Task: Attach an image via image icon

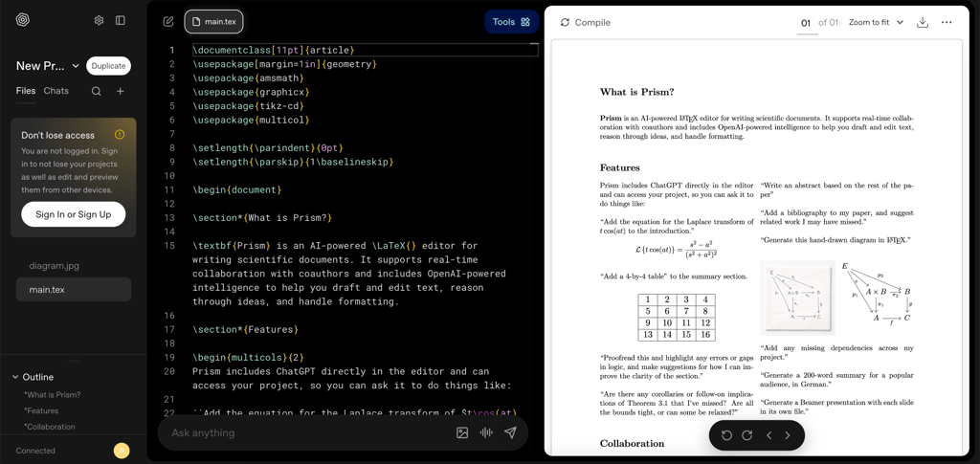Action: 462,432
